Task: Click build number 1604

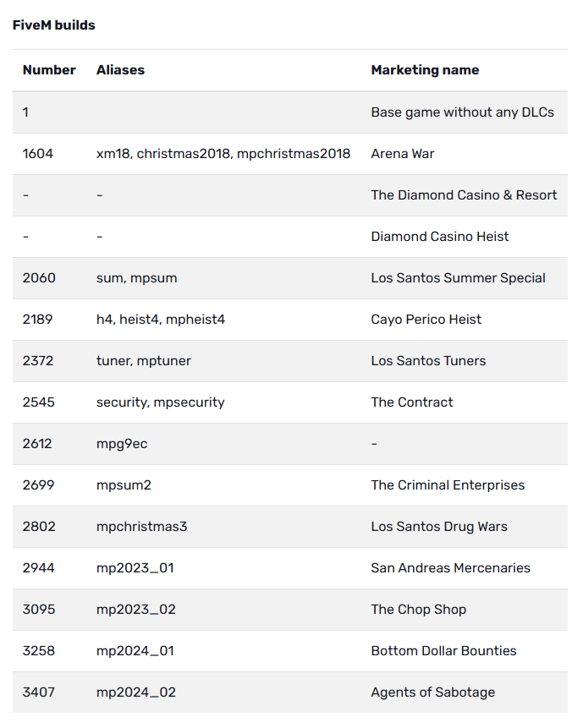Action: pos(37,154)
